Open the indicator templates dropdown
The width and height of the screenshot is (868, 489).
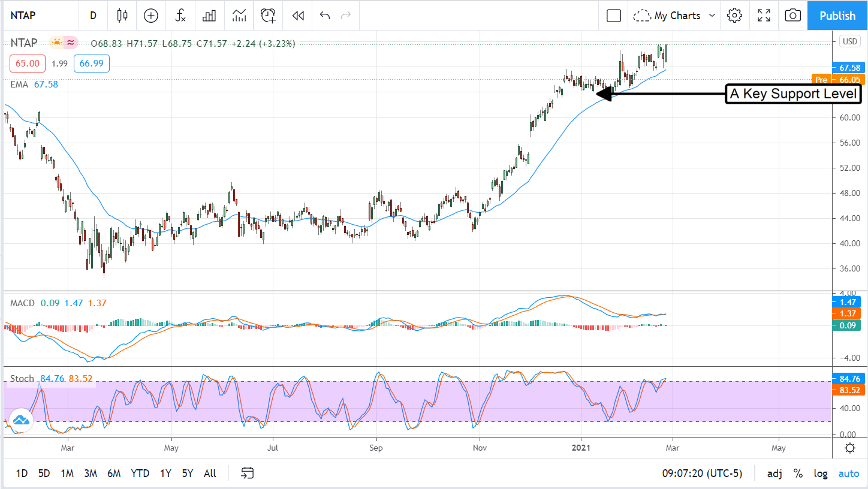click(239, 16)
